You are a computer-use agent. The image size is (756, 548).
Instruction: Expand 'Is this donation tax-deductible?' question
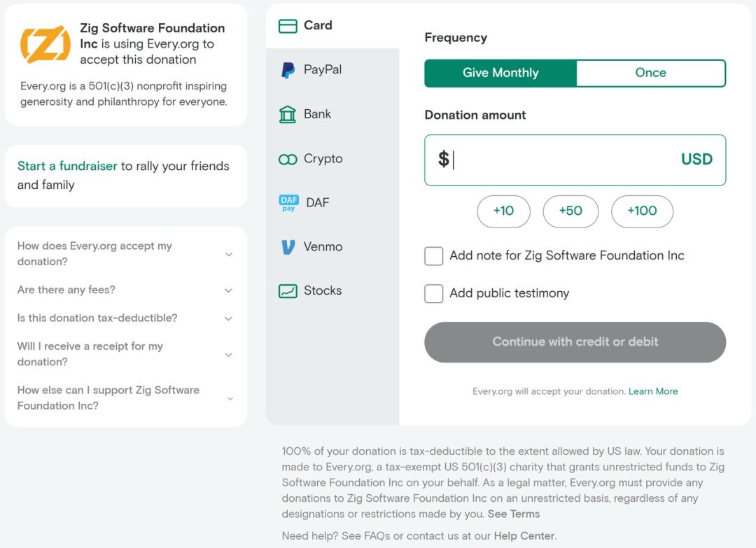point(126,318)
